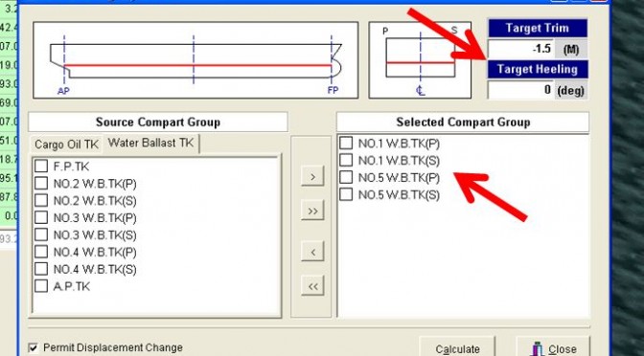The width and height of the screenshot is (644, 356).
Task: Click the Target Heeling value field
Action: (521, 90)
